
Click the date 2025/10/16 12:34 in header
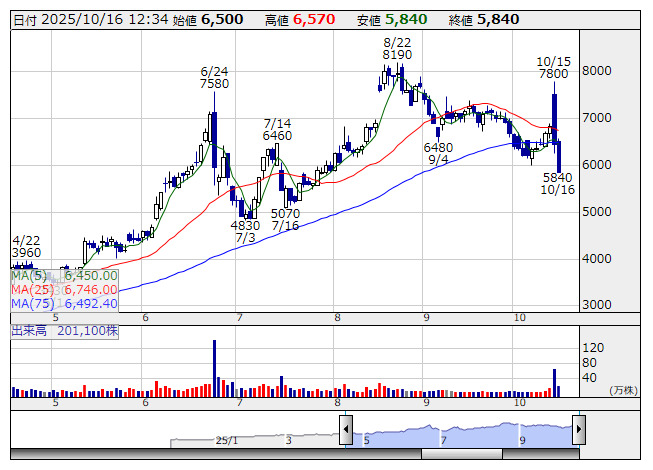click(x=105, y=20)
